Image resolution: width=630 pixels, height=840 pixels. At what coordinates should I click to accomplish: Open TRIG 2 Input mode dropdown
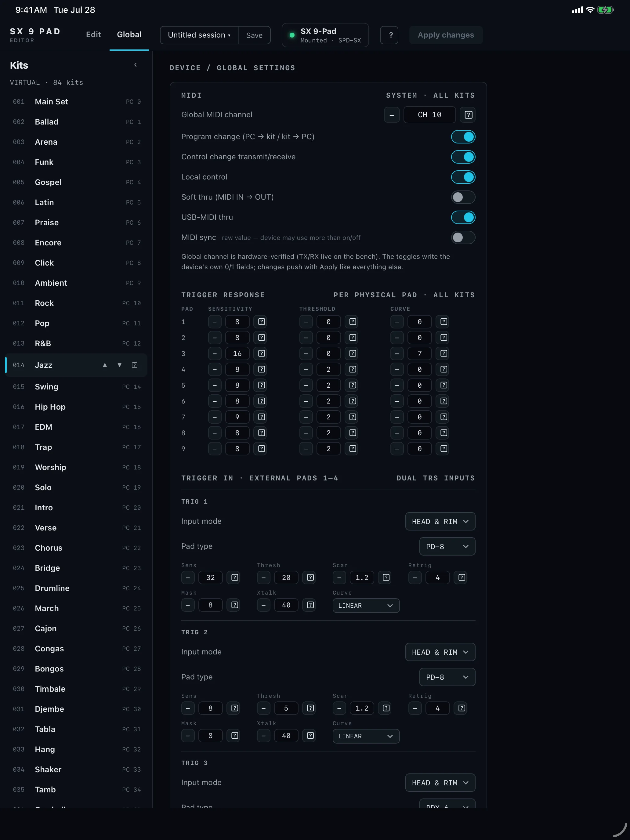coord(440,652)
